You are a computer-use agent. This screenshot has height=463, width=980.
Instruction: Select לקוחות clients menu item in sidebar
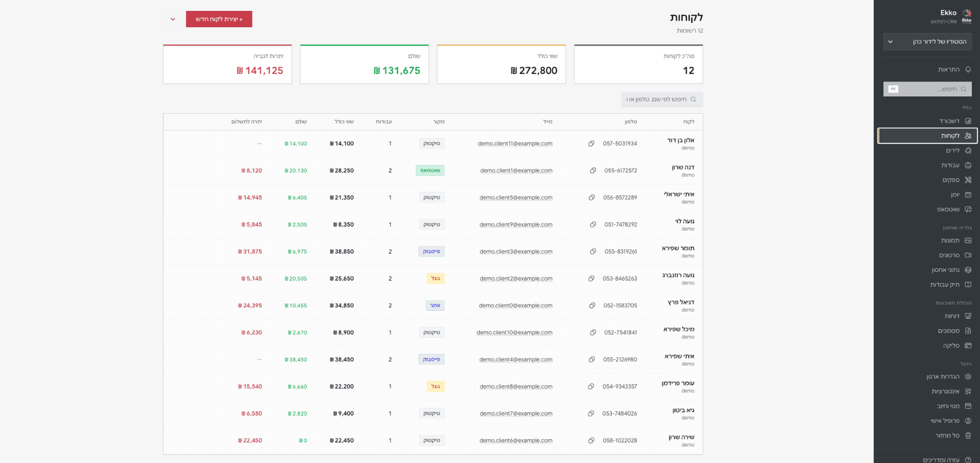coord(927,135)
